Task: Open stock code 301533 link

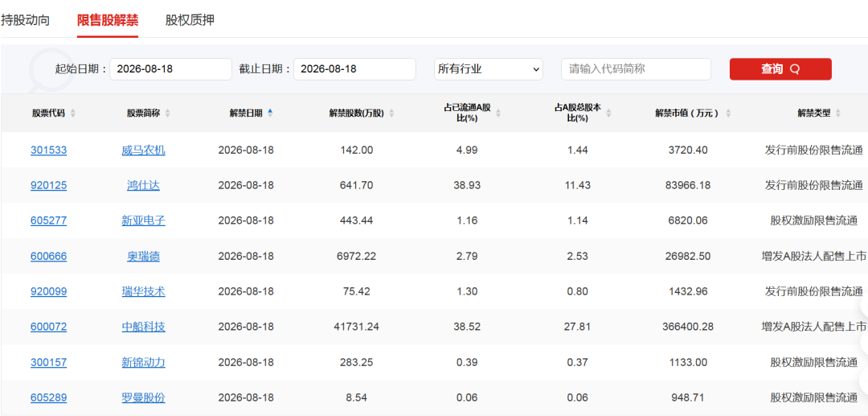Action: (49, 150)
